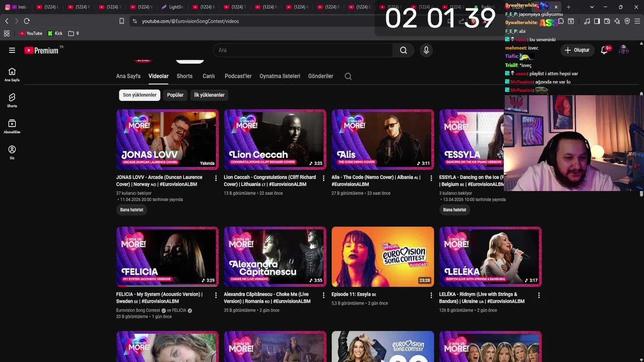Open the tab search dropdown chevron
The height and width of the screenshot is (362, 644).
pyautogui.click(x=592, y=7)
